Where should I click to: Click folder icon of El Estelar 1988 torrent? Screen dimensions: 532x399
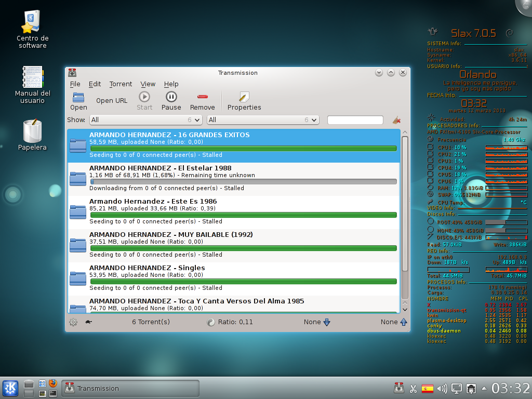click(x=78, y=179)
